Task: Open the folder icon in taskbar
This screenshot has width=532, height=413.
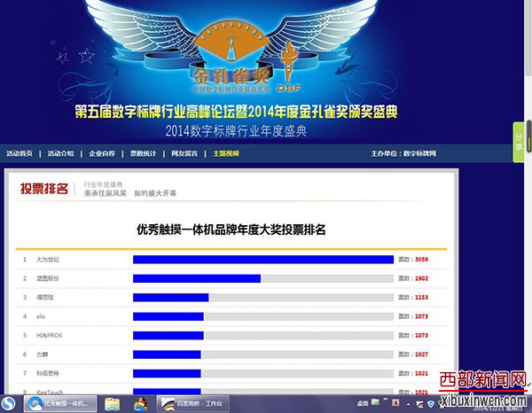Action: pos(113,404)
